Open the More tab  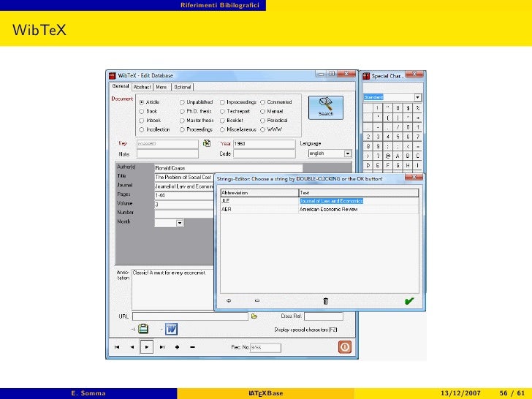point(161,87)
